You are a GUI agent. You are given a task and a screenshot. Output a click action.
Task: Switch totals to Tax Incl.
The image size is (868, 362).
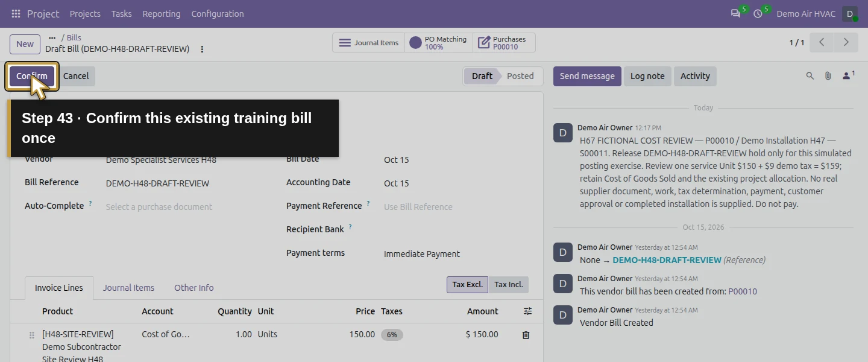click(509, 285)
